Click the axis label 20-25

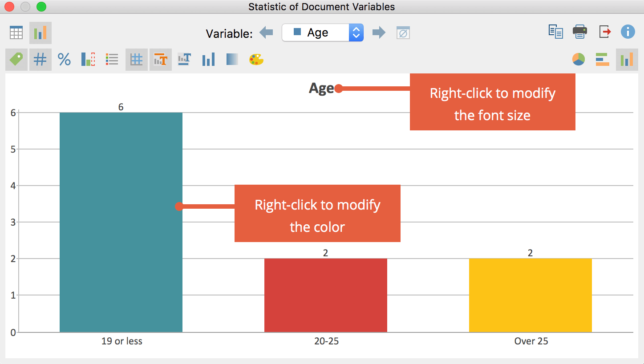(x=327, y=341)
